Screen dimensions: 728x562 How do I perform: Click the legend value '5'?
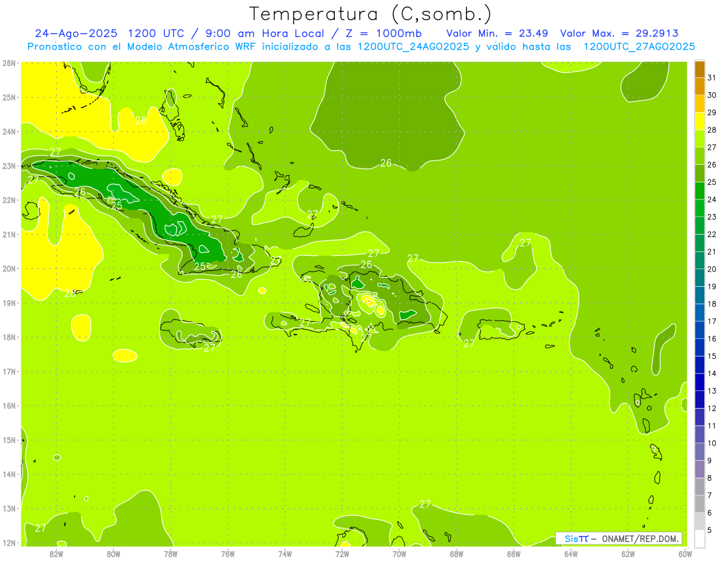click(710, 530)
